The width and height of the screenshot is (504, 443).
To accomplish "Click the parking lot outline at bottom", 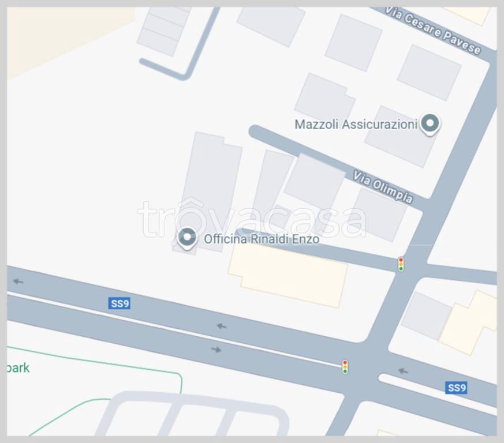I will pos(192,414).
